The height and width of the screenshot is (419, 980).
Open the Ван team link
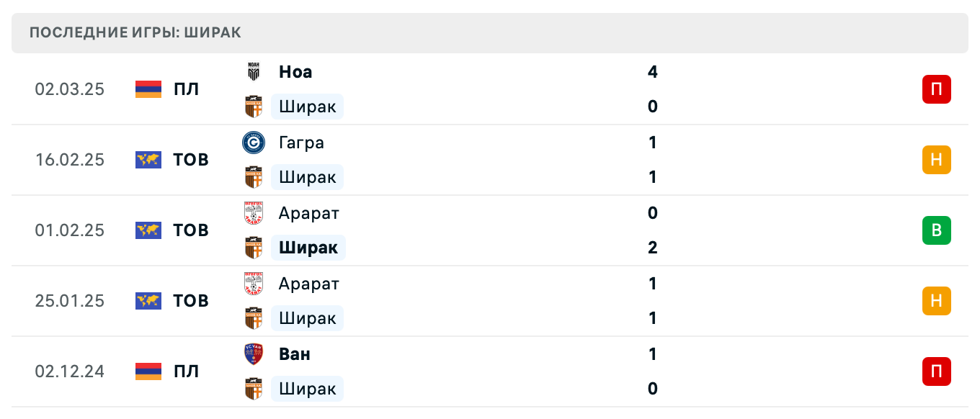pos(295,354)
